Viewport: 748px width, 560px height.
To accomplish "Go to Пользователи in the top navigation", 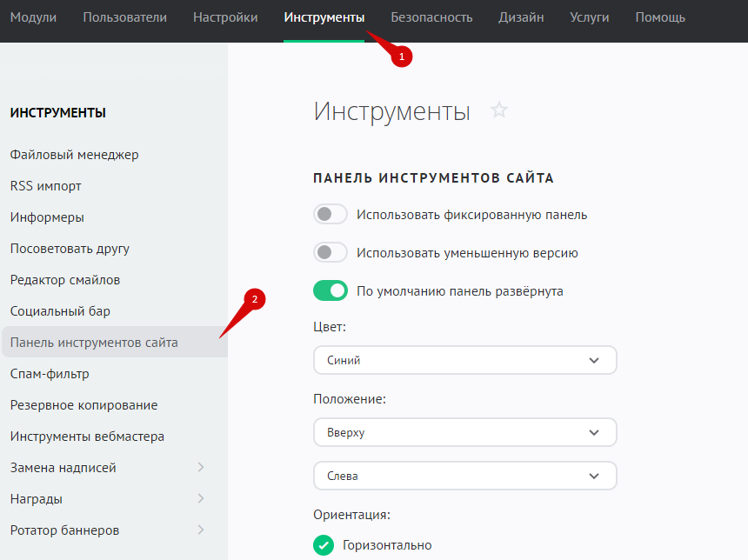I will click(x=124, y=17).
